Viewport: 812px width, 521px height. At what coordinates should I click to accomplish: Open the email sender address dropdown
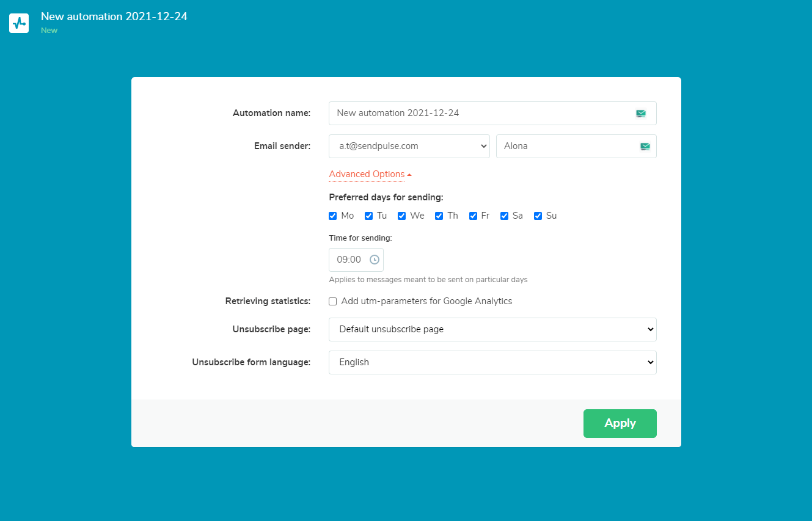[409, 146]
